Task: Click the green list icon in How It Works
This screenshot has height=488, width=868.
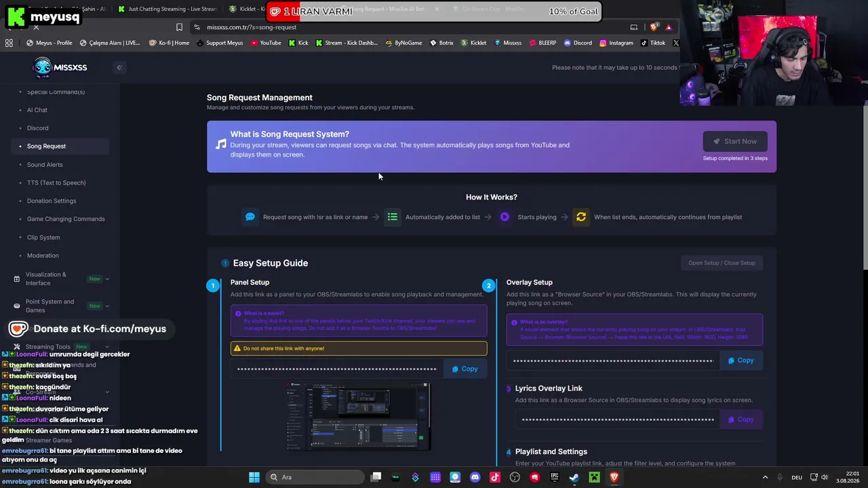Action: tap(393, 217)
